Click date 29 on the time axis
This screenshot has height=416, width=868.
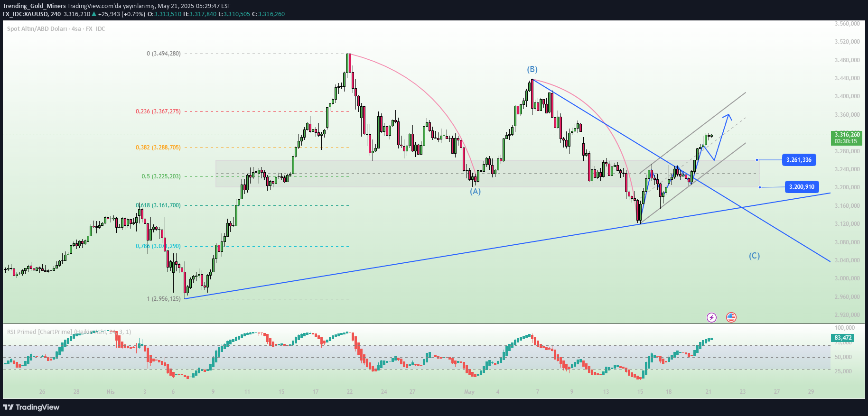[811, 392]
